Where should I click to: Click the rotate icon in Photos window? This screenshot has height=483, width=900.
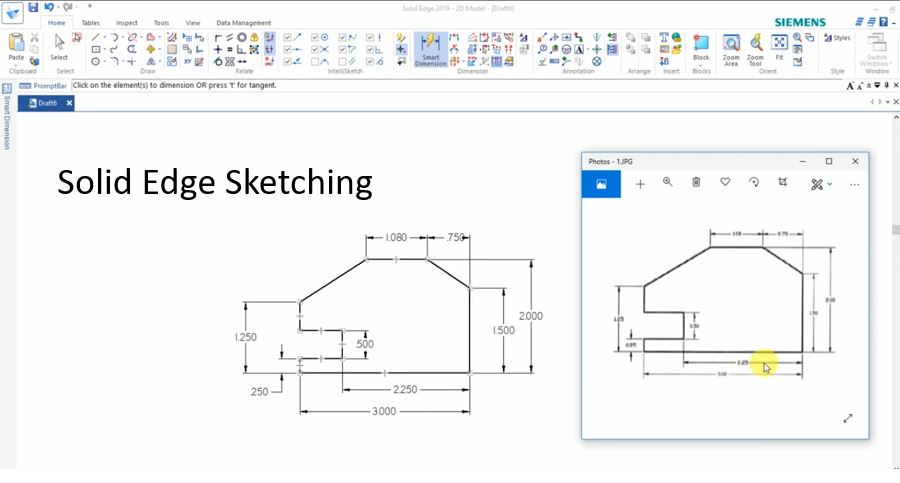pos(754,182)
